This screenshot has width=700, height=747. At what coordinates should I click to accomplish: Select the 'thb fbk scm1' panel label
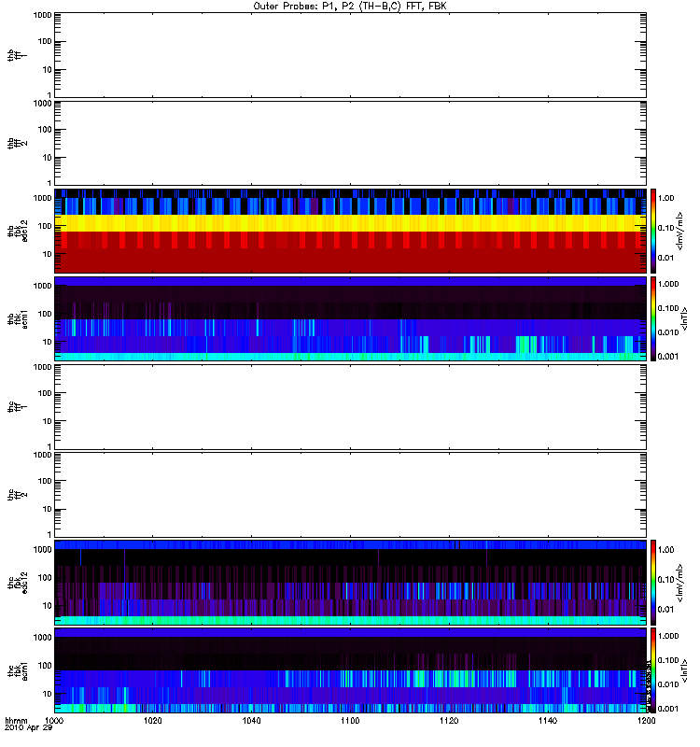pyautogui.click(x=17, y=318)
